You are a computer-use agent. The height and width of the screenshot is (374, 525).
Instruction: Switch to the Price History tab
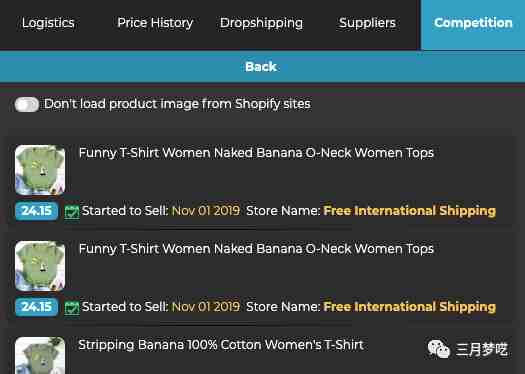(x=155, y=23)
